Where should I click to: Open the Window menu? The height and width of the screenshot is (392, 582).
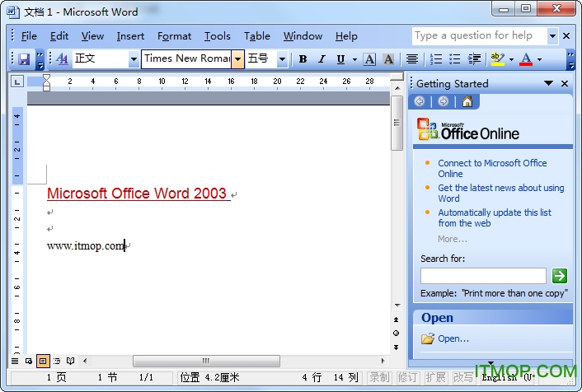point(303,36)
